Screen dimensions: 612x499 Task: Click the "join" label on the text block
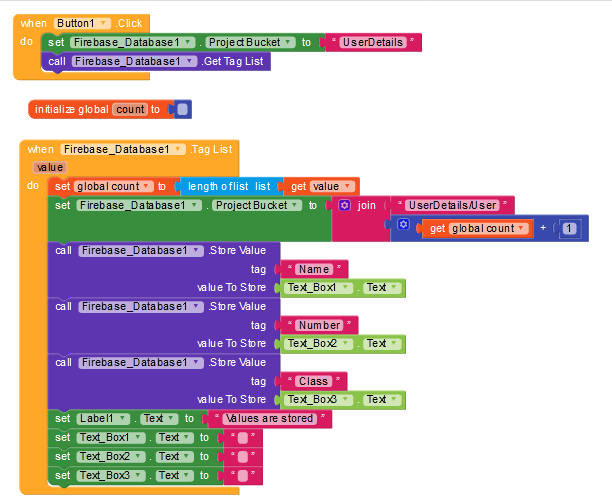click(x=366, y=205)
